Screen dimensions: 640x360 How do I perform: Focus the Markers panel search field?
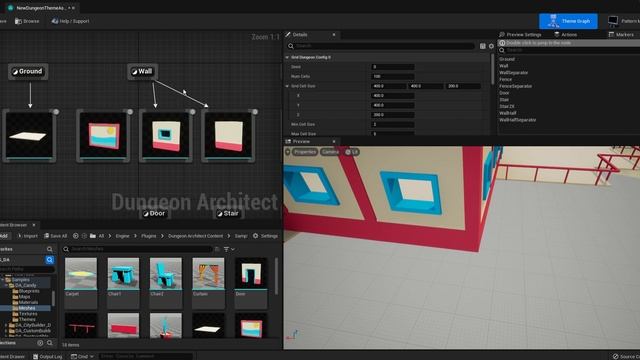pyautogui.click(x=569, y=50)
